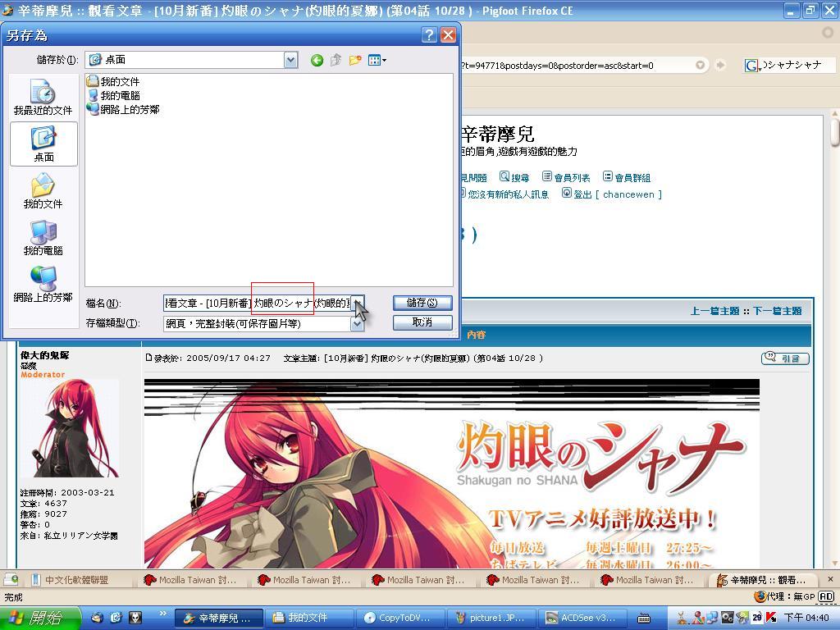Open the 搜尋 forum search link
Viewport: 840px width, 630px height.
click(514, 177)
